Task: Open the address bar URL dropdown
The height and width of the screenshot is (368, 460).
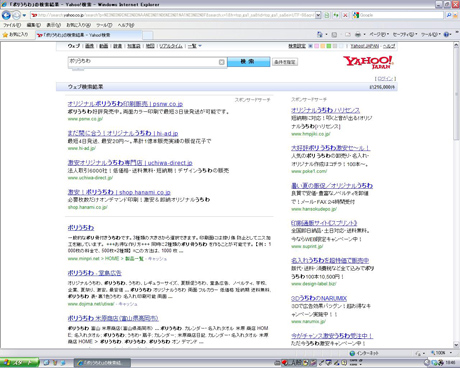Action: click(318, 15)
